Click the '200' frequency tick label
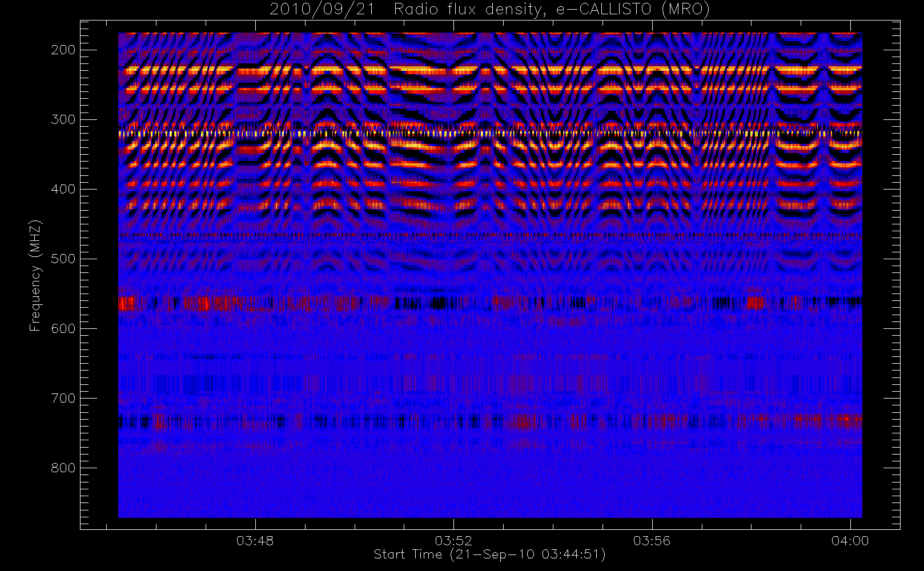 pyautogui.click(x=63, y=50)
